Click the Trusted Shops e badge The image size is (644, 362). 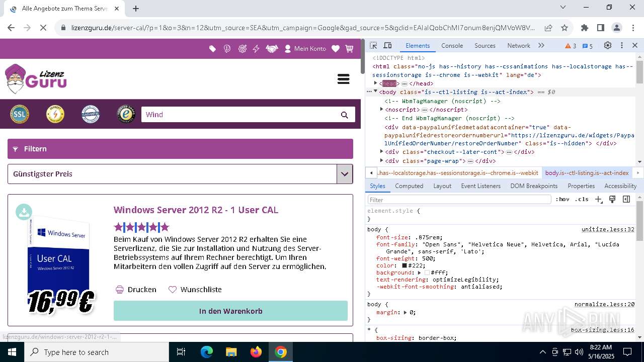[126, 114]
